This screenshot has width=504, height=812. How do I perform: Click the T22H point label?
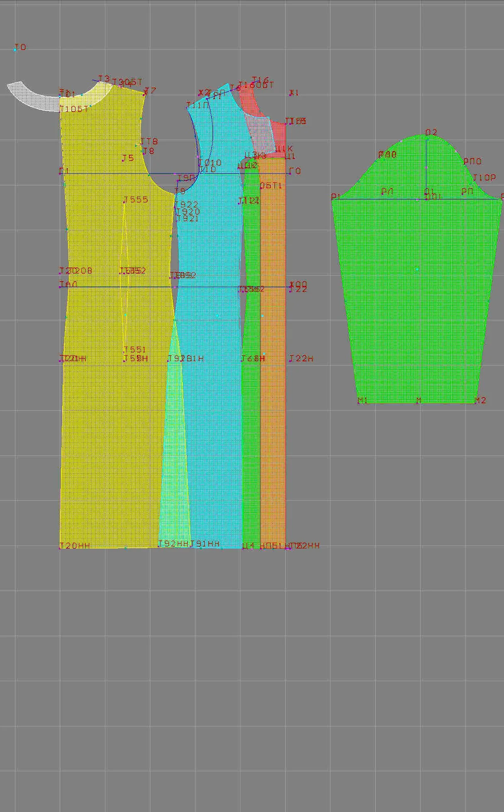tap(301, 359)
